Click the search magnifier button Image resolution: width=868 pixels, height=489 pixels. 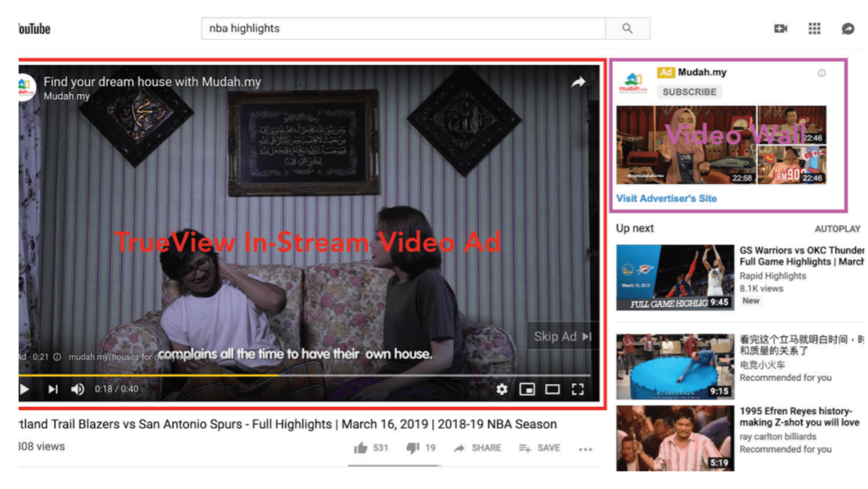(x=627, y=28)
